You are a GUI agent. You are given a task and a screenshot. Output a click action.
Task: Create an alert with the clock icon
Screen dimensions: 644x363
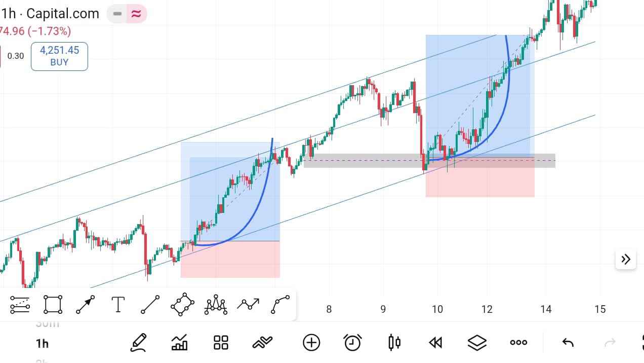(x=352, y=343)
